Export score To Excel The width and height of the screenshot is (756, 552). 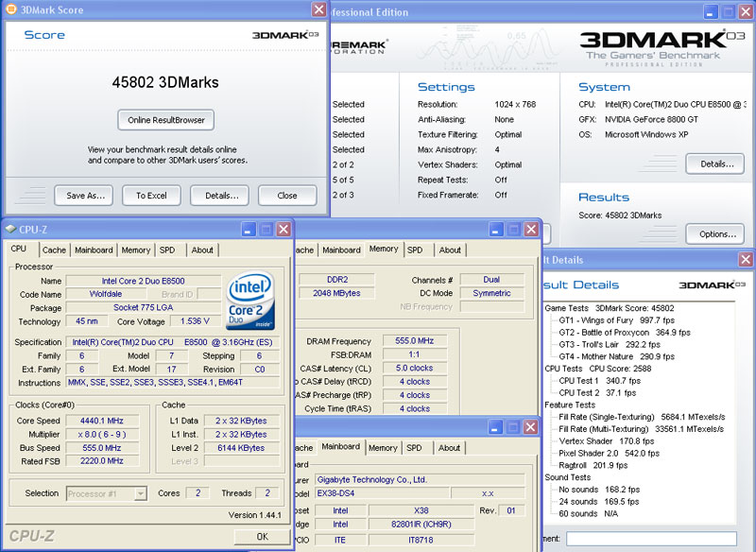pyautogui.click(x=151, y=196)
